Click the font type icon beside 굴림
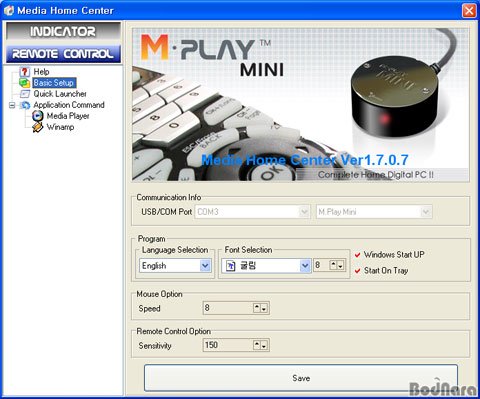 pos(231,266)
